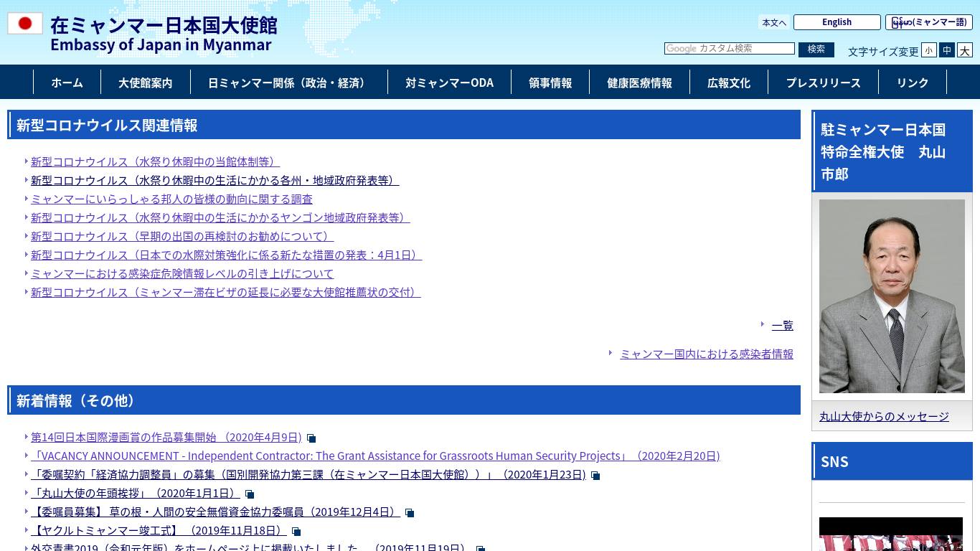Open 外交青書2019 news link
Viewport: 980px width, 551px height.
(251, 547)
